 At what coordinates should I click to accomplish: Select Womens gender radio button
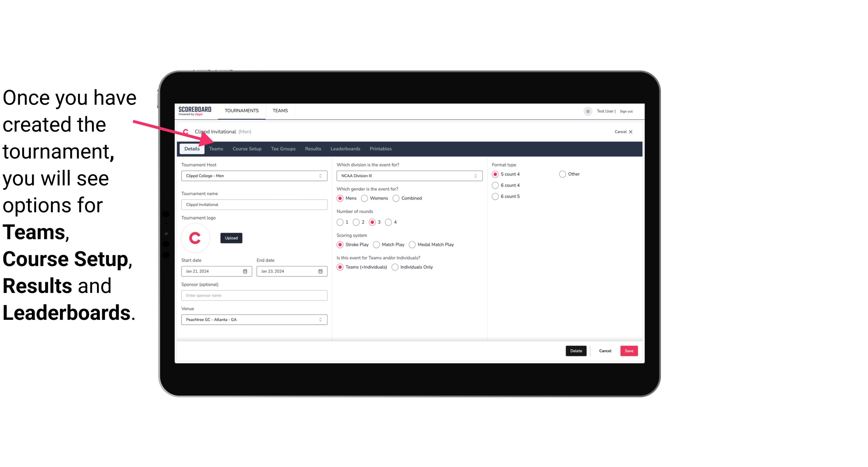coord(365,198)
